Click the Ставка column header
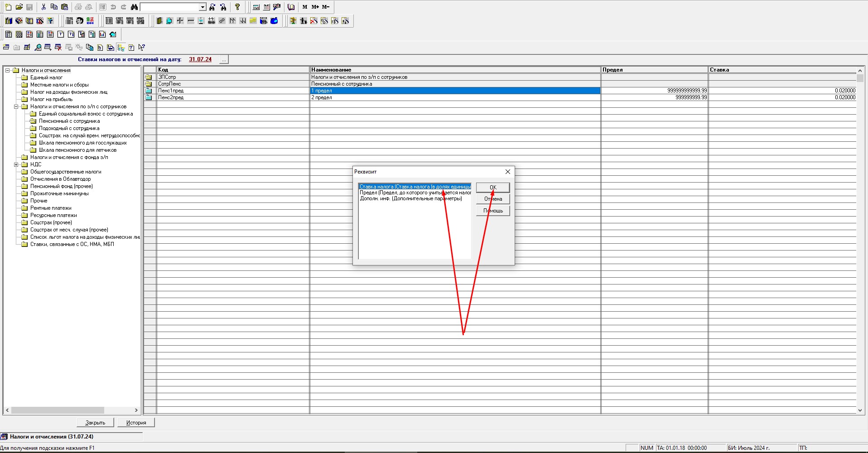 point(782,70)
